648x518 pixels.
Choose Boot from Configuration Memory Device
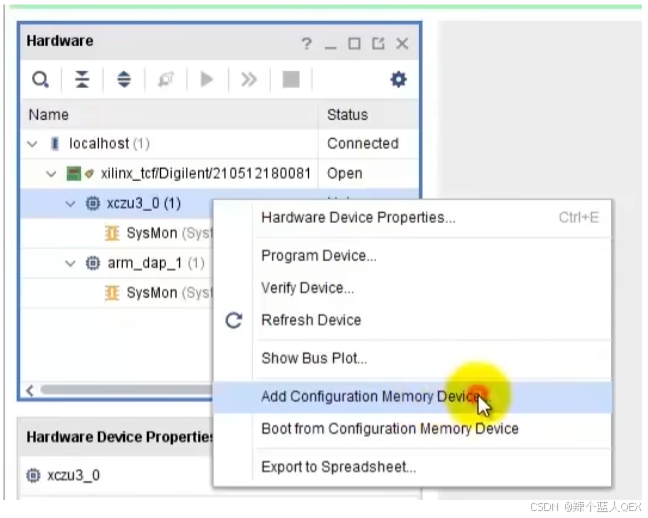click(412, 429)
